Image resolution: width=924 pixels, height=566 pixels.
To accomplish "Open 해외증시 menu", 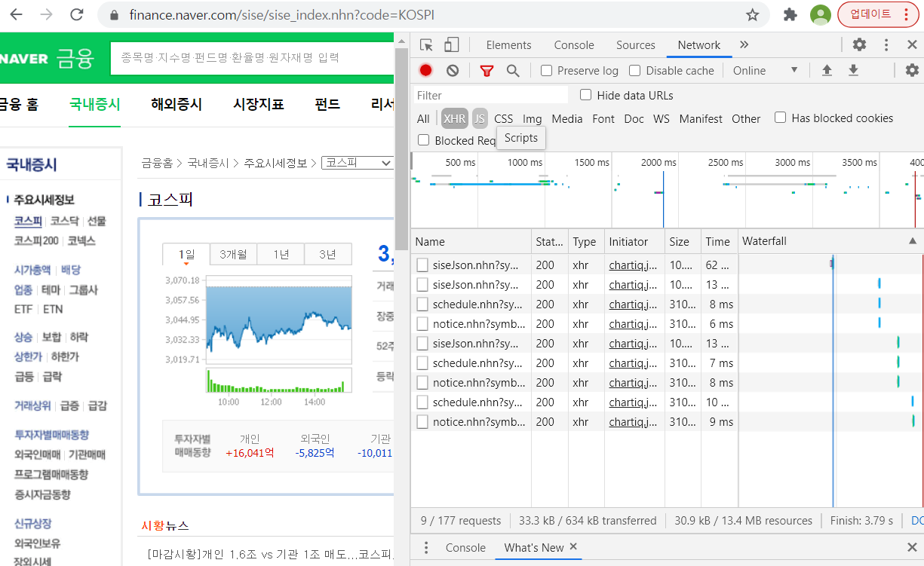I will (x=177, y=105).
